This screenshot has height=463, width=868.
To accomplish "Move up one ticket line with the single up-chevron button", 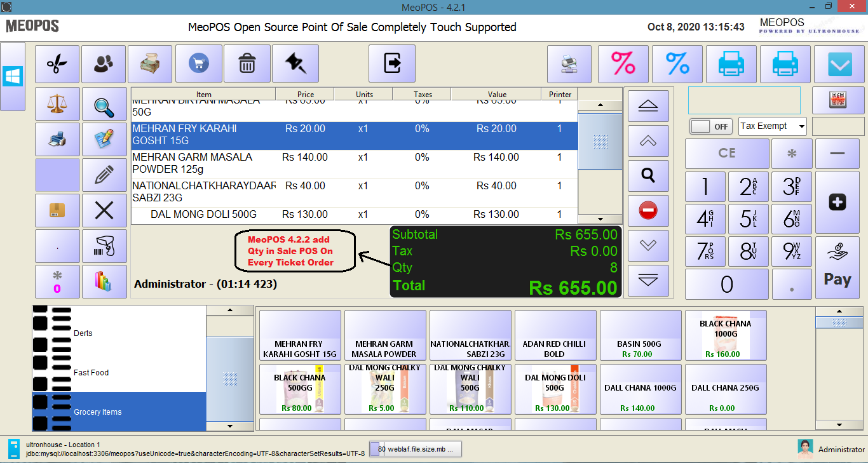I will tap(648, 141).
